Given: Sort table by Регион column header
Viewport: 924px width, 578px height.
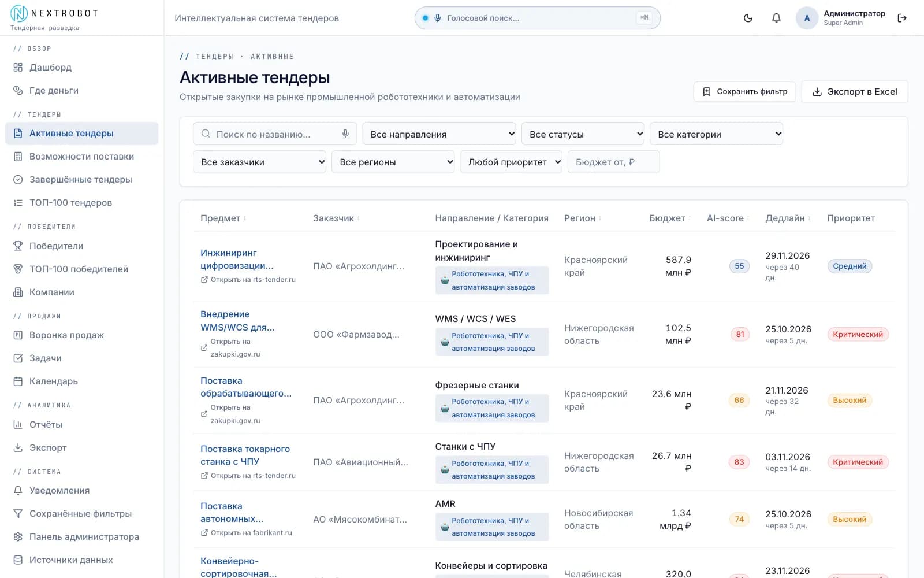Looking at the screenshot, I should point(582,218).
